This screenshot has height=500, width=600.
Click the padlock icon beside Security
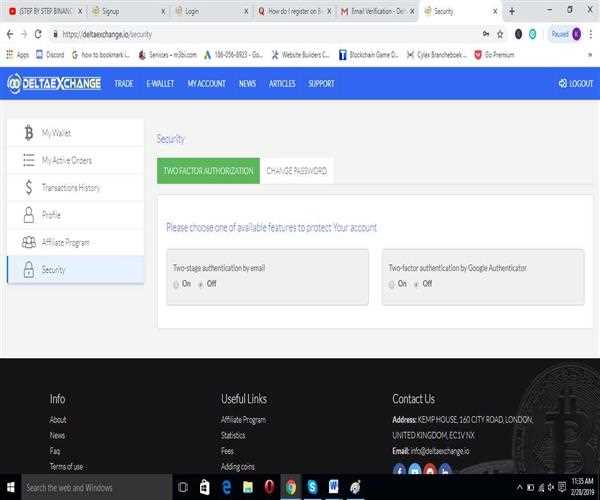click(28, 270)
